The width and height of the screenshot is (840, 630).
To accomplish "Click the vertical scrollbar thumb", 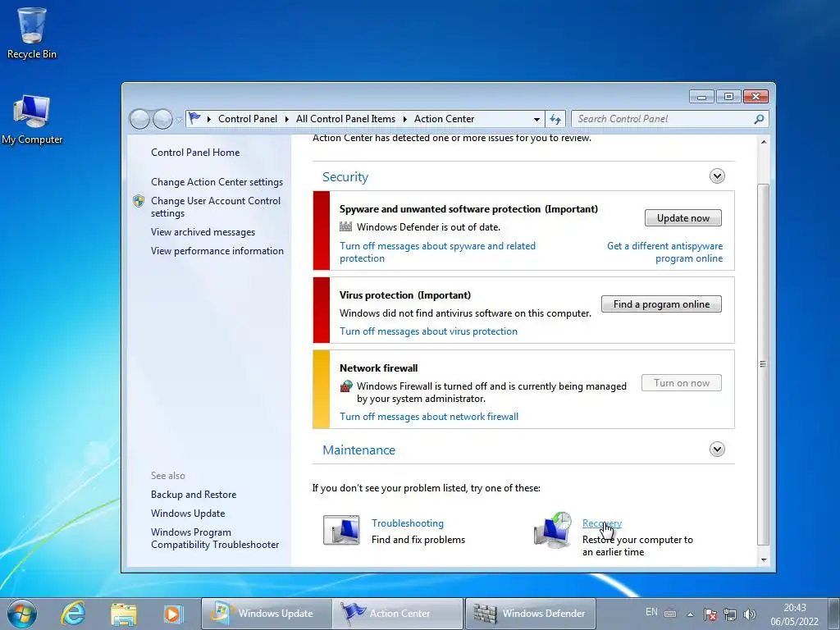I will tap(764, 364).
